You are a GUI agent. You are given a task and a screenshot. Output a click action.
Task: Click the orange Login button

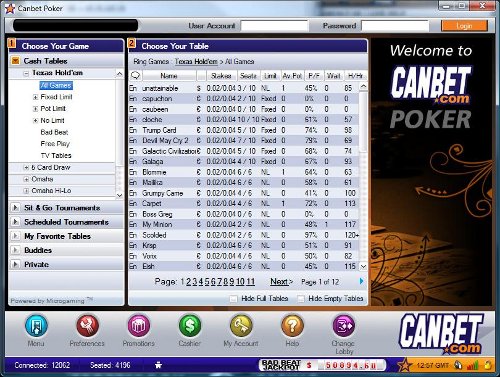[x=464, y=26]
